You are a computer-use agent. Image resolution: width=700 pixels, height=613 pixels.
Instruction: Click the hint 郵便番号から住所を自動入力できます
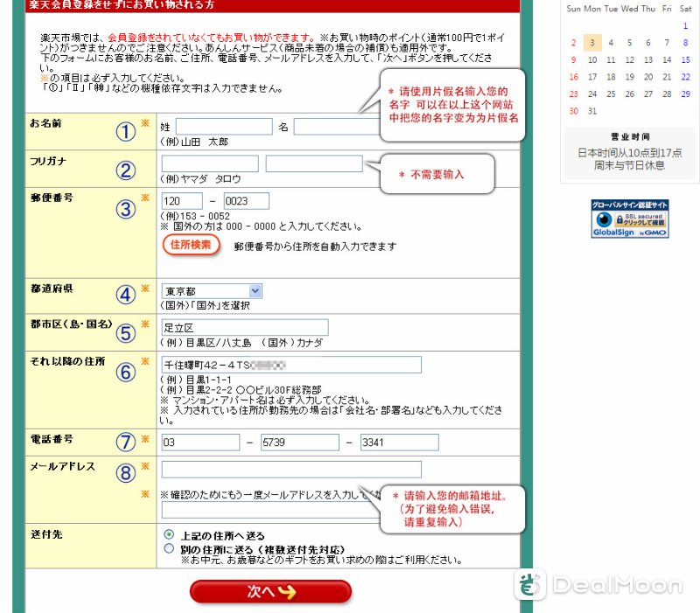(315, 247)
